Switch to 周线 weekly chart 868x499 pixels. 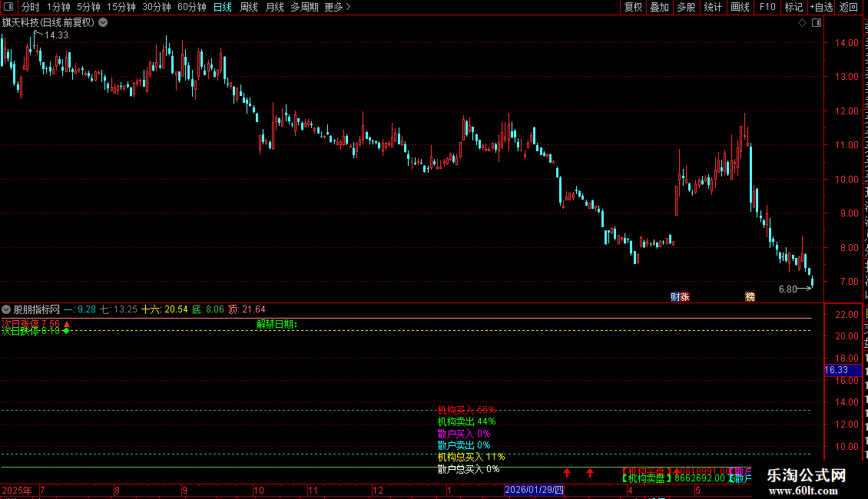tap(249, 7)
